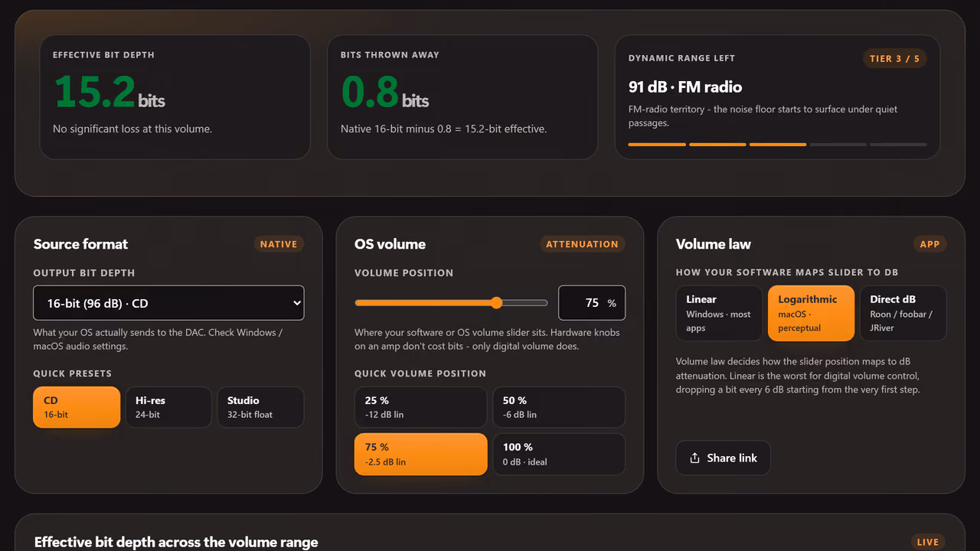Screen dimensions: 980x551
Task: Click the APP badge in Volume law
Action: (x=929, y=244)
